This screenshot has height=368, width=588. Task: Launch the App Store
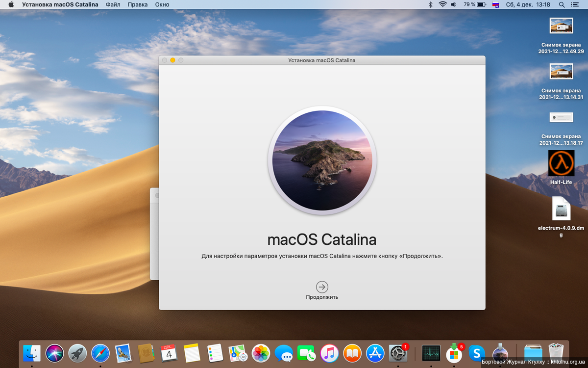click(x=375, y=353)
